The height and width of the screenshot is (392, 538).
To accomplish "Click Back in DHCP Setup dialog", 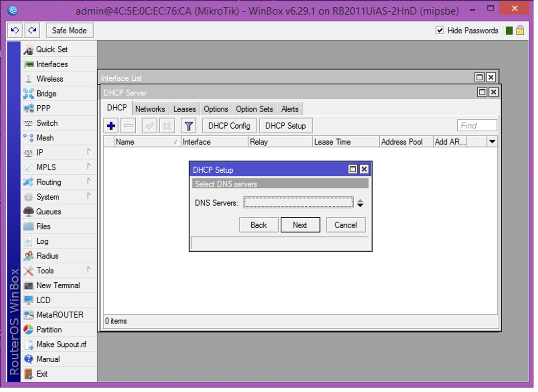I will click(259, 225).
